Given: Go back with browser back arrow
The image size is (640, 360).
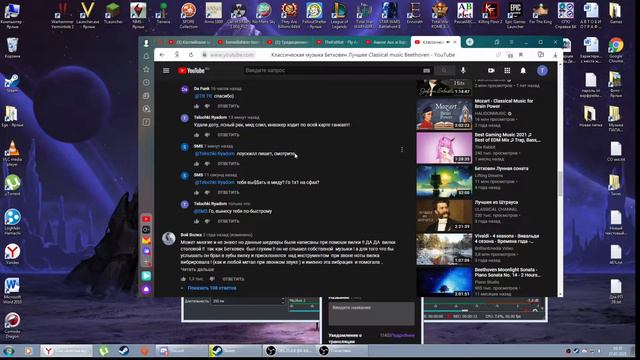Looking at the screenshot, I should (162, 55).
